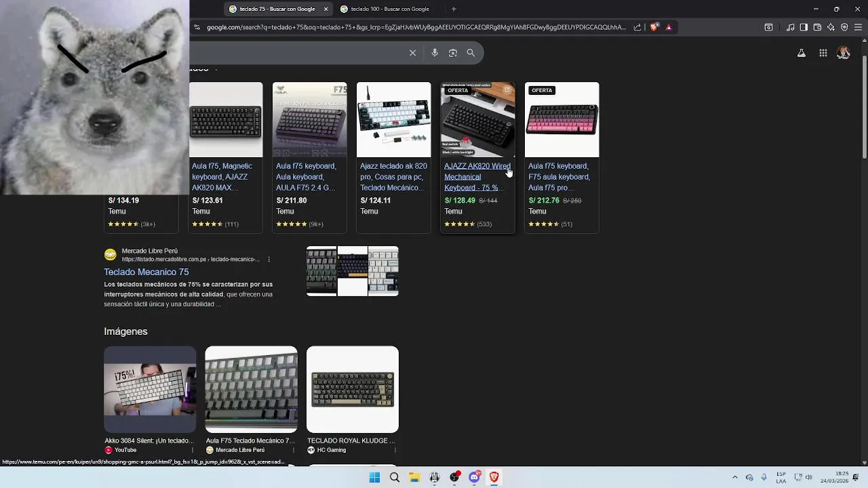Open Brave Shields lion icon
This screenshot has width=868, height=488.
(654, 27)
